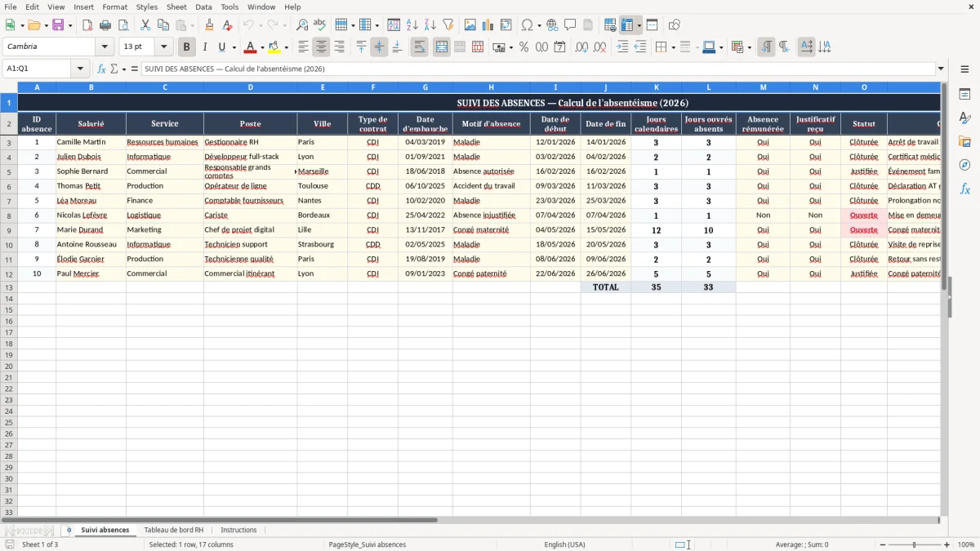This screenshot has width=980, height=551.
Task: Toggle Center Horizontally alignment button
Action: click(321, 47)
